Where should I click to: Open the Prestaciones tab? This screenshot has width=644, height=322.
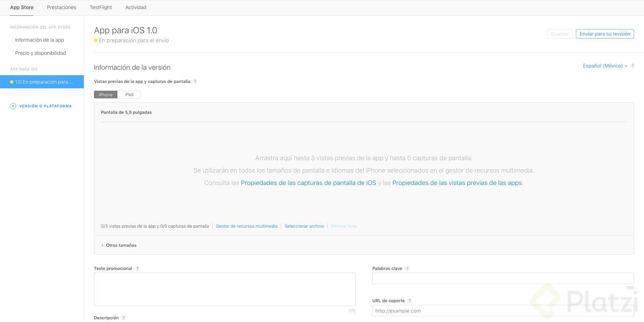pyautogui.click(x=61, y=7)
